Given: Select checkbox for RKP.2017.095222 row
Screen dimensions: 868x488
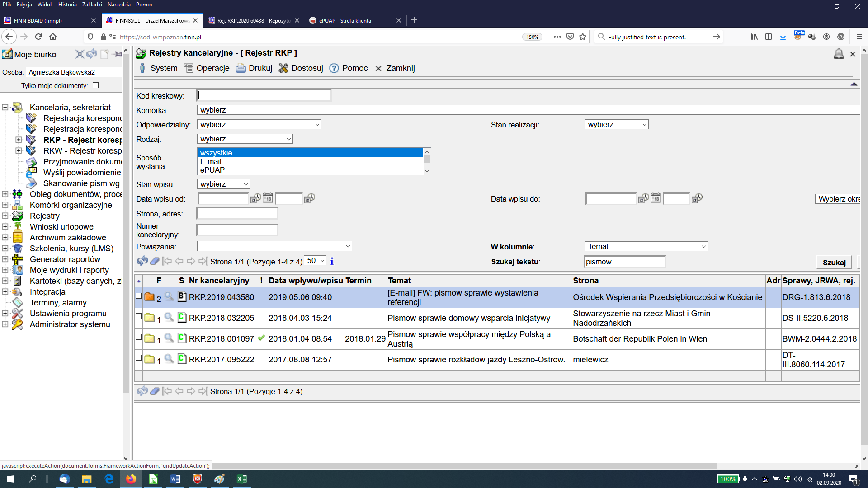Looking at the screenshot, I should pos(139,357).
